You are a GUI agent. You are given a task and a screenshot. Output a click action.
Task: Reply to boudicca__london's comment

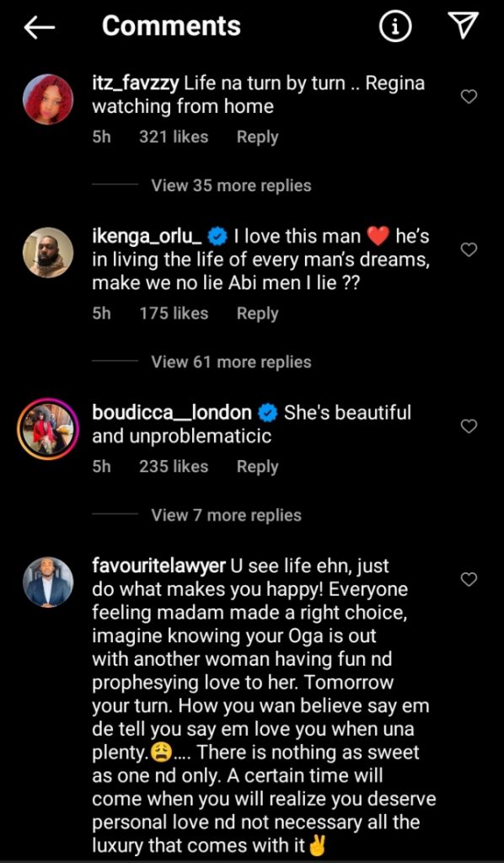tap(257, 466)
